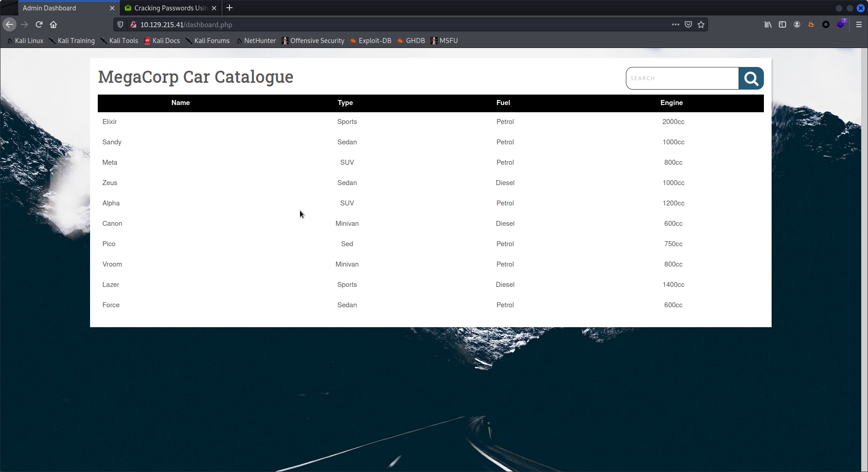Click the Engine column header

[672, 103]
